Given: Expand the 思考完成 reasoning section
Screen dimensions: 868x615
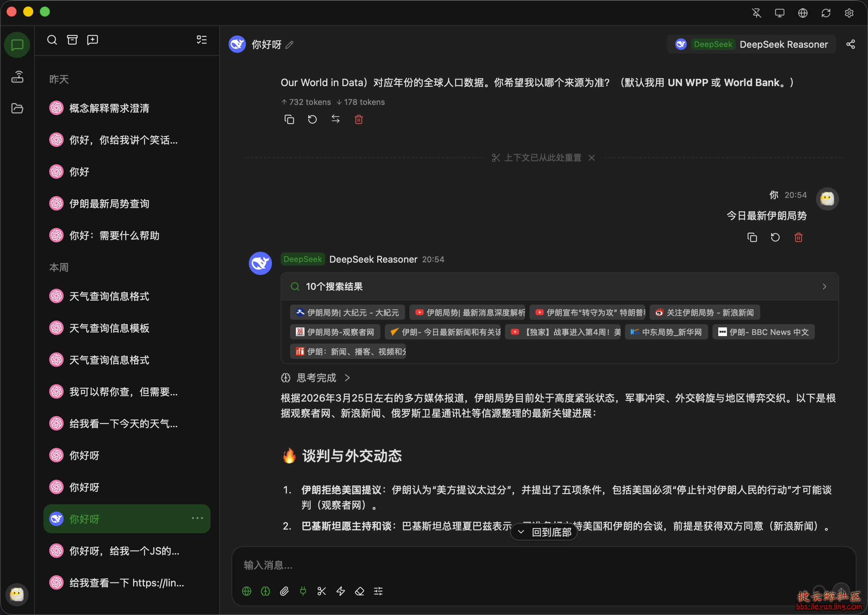Looking at the screenshot, I should click(x=315, y=378).
